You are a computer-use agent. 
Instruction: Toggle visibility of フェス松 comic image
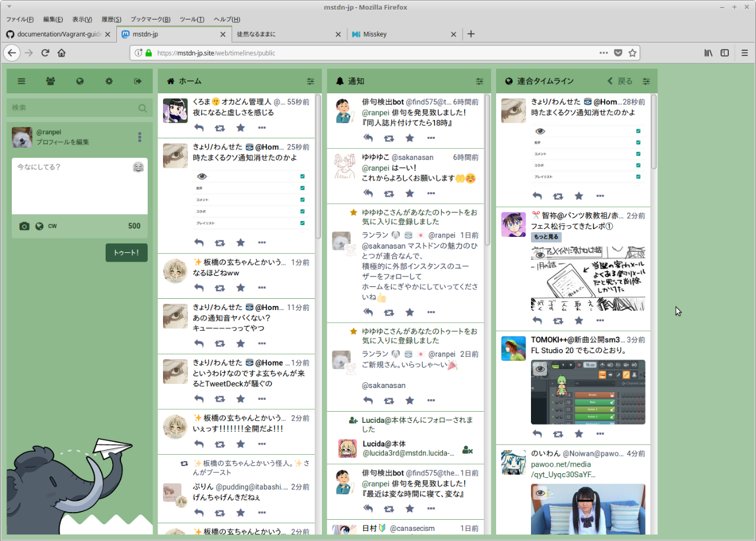540,254
